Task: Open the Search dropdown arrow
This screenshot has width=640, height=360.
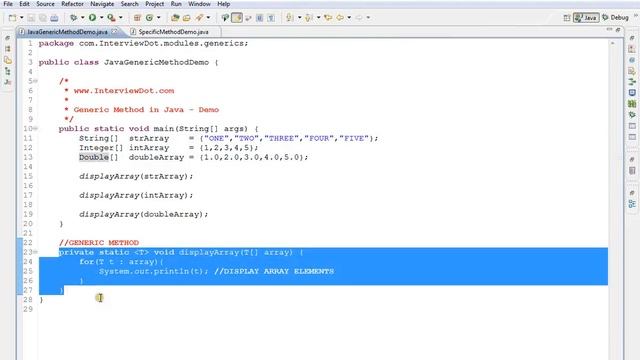Action: (x=208, y=18)
